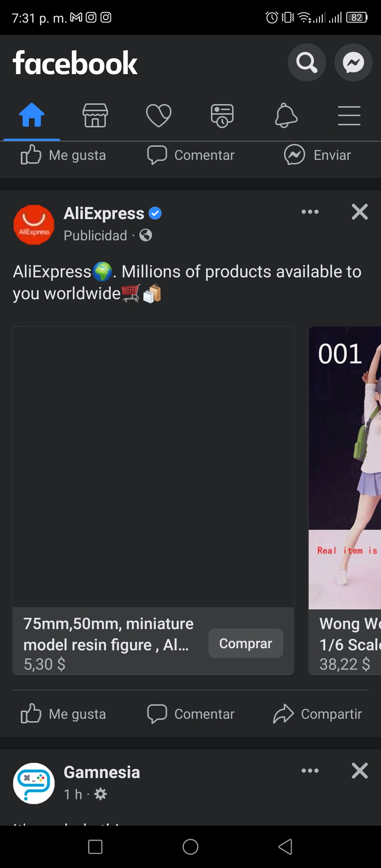Tap Enviar on the top post
The width and height of the screenshot is (381, 868).
[x=317, y=155]
